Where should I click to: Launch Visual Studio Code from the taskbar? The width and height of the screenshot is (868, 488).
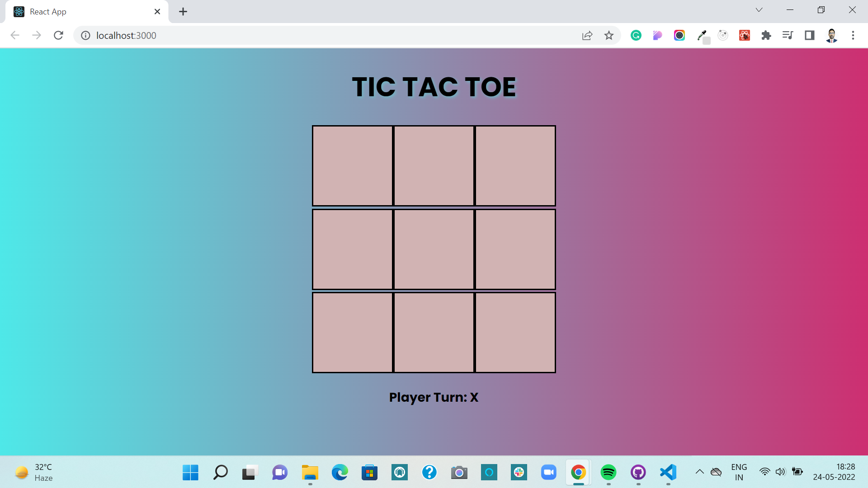(668, 472)
